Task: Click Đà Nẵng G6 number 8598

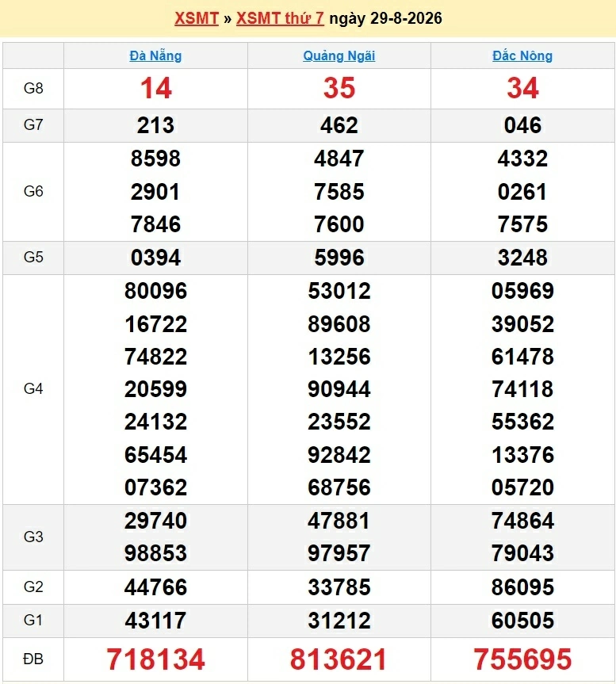Action: coord(155,159)
